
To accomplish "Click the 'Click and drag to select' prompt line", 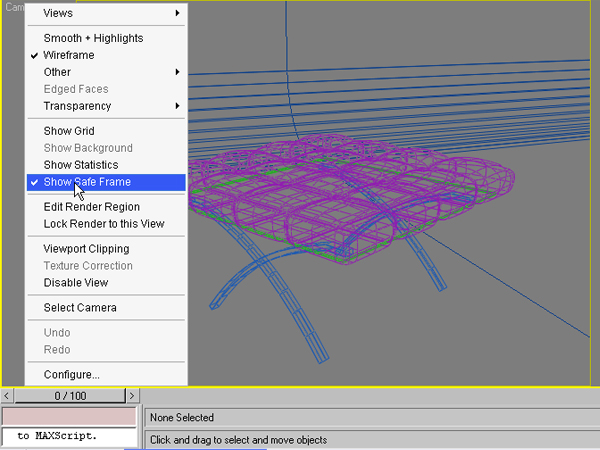I will (372, 440).
